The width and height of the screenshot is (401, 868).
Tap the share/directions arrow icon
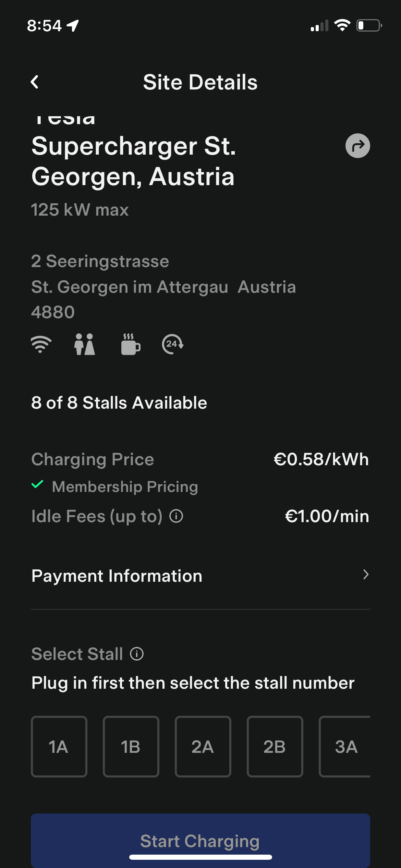point(357,146)
